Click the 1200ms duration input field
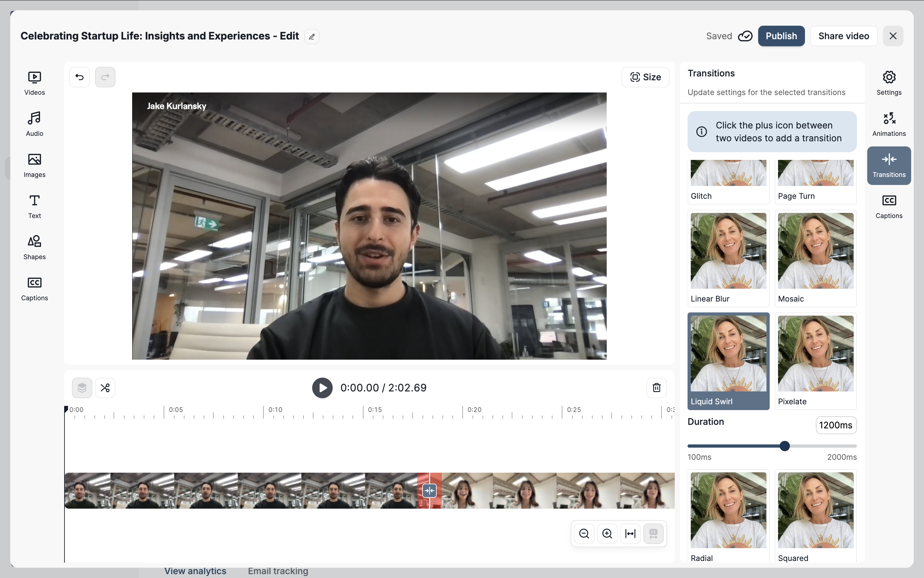The height and width of the screenshot is (578, 924). tap(836, 425)
